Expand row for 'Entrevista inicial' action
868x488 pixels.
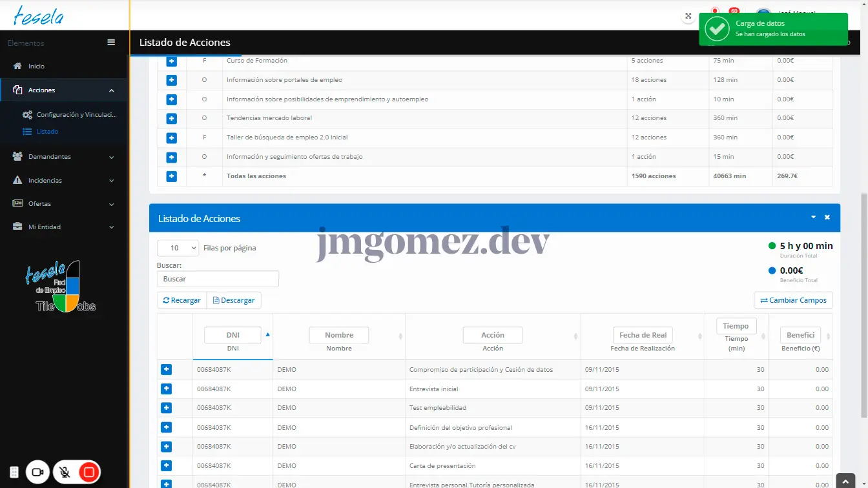point(166,389)
